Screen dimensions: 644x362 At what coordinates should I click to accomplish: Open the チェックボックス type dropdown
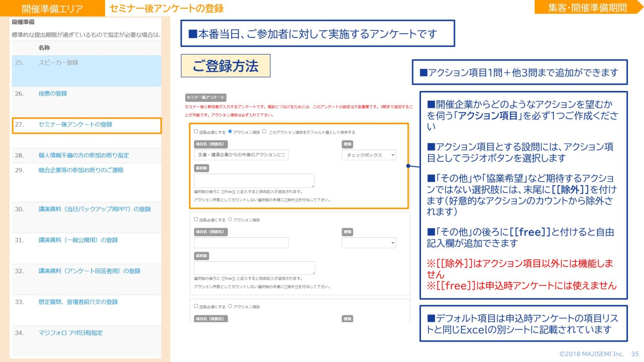click(369, 155)
